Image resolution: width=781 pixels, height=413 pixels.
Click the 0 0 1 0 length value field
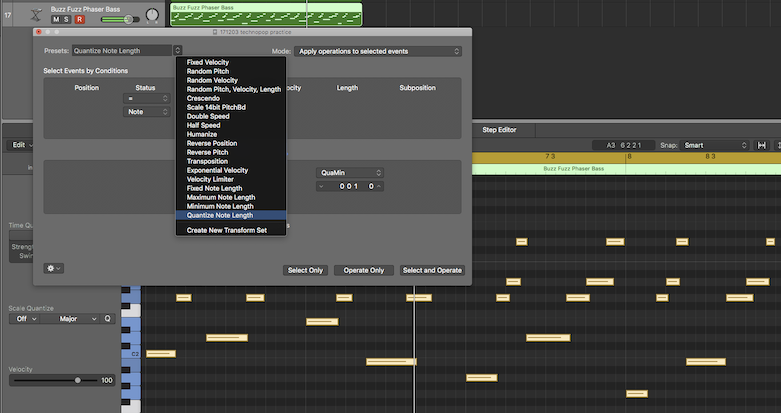[x=350, y=186]
